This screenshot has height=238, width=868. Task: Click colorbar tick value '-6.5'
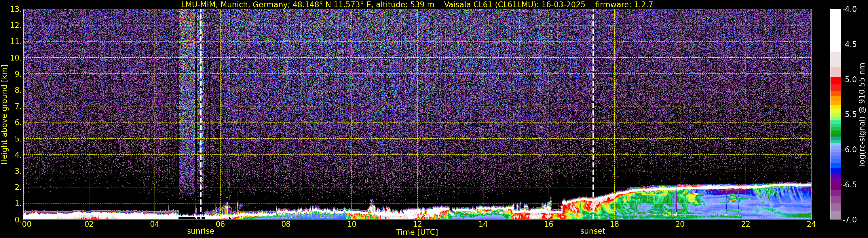click(x=850, y=185)
